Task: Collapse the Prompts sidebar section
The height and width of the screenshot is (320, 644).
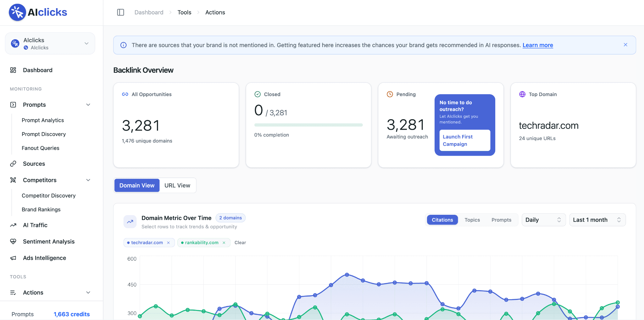Action: pyautogui.click(x=88, y=105)
